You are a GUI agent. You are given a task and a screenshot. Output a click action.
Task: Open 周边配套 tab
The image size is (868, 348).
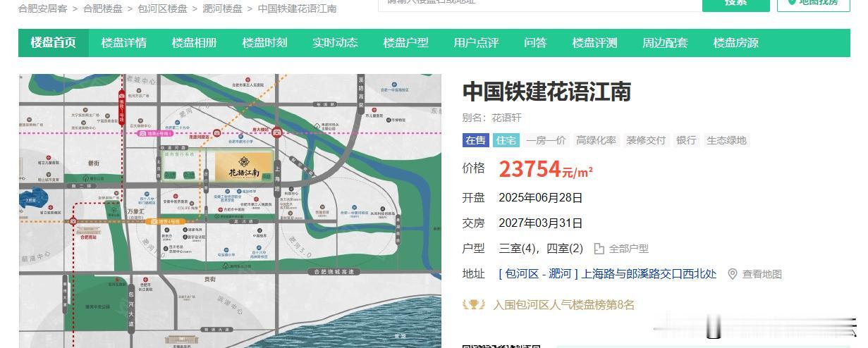click(x=665, y=42)
